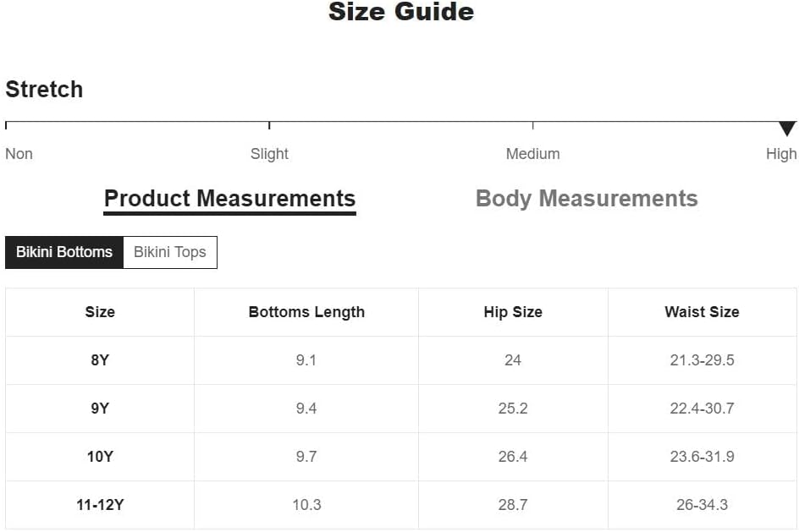The image size is (799, 532).
Task: Click the Waist Size column header
Action: coord(703,312)
